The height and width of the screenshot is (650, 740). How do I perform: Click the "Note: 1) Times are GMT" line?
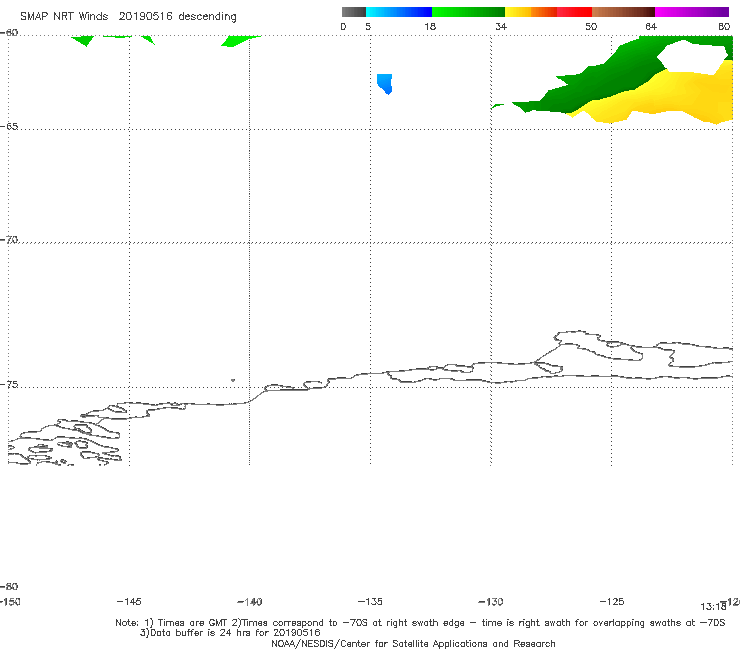click(420, 623)
